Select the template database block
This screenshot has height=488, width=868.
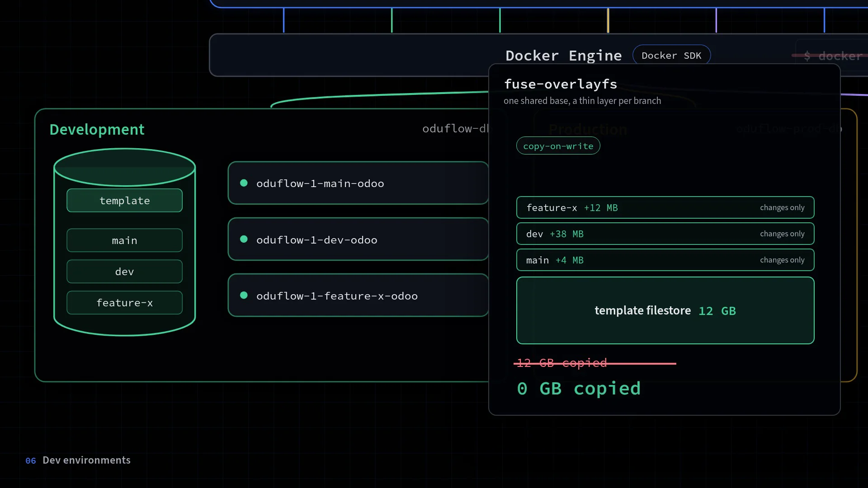click(x=124, y=201)
